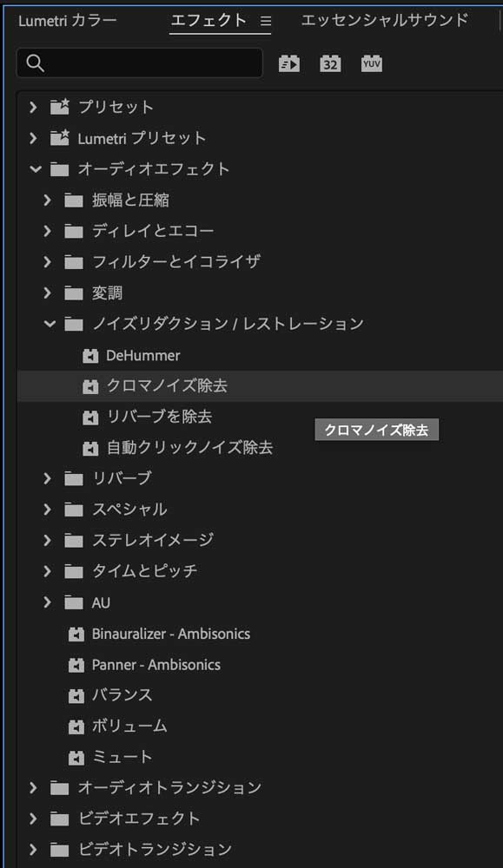
Task: Click the plugin icon next to ボリューム
Action: (76, 726)
